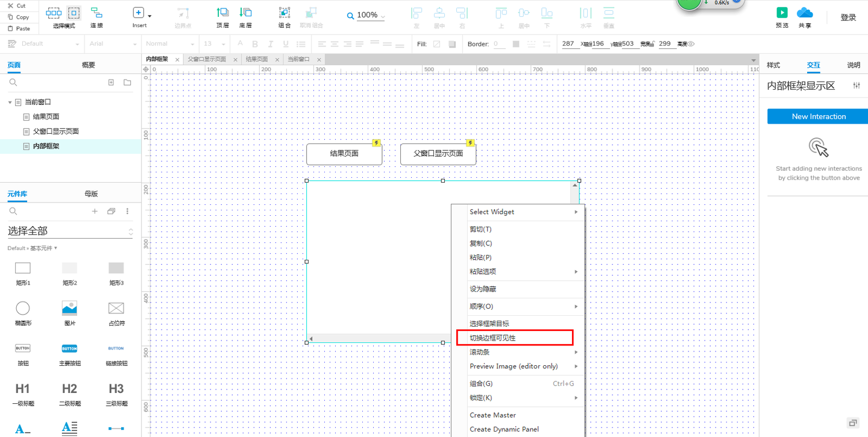The height and width of the screenshot is (437, 868).
Task: Toggle the hidden eye icon beside the height field
Action: (691, 44)
